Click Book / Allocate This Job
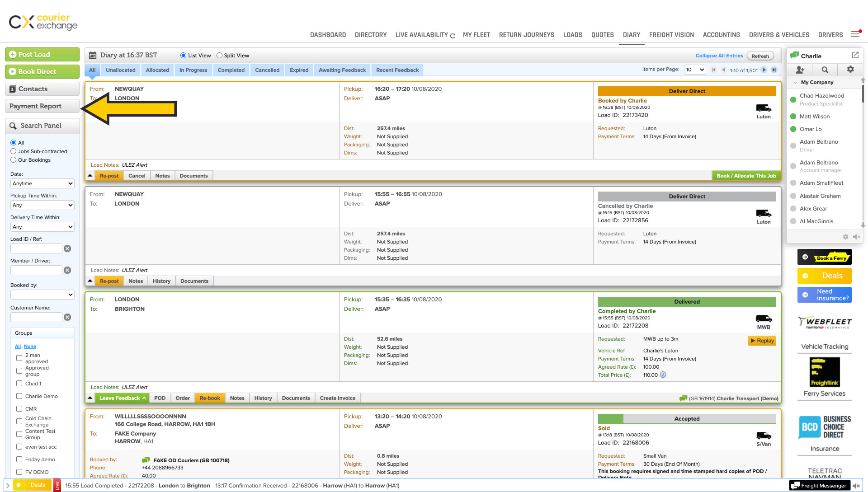 (746, 176)
